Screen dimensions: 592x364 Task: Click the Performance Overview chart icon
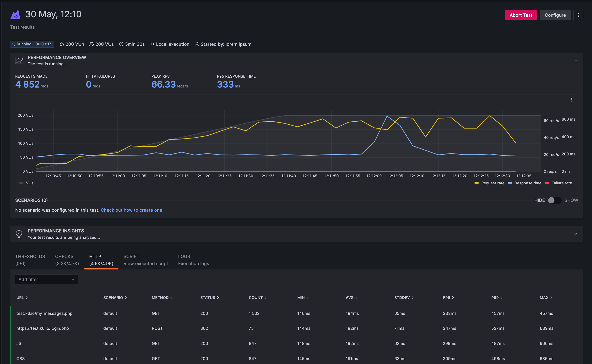(19, 60)
